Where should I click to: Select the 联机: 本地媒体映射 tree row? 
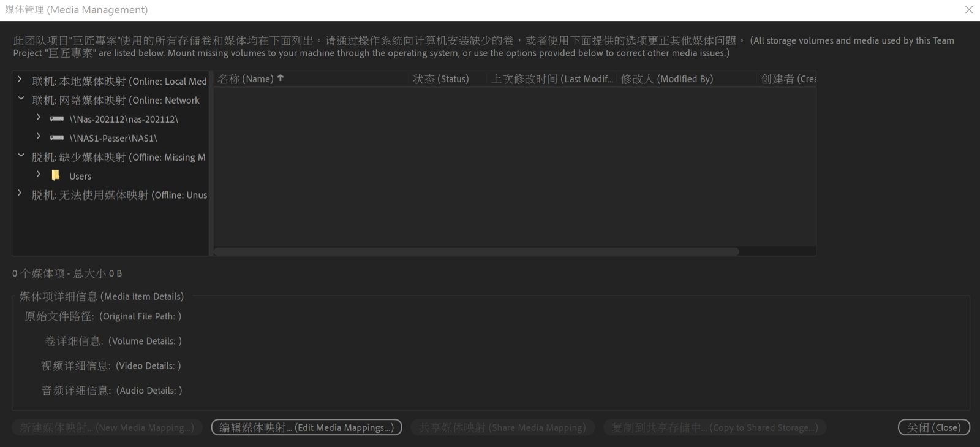click(x=111, y=81)
